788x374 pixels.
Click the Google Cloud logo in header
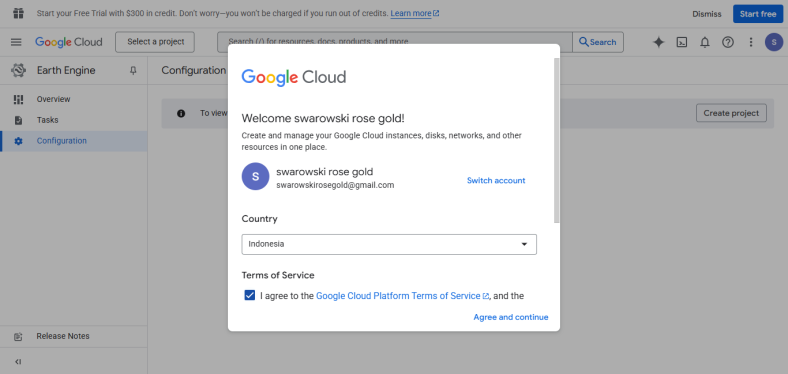pyautogui.click(x=69, y=42)
